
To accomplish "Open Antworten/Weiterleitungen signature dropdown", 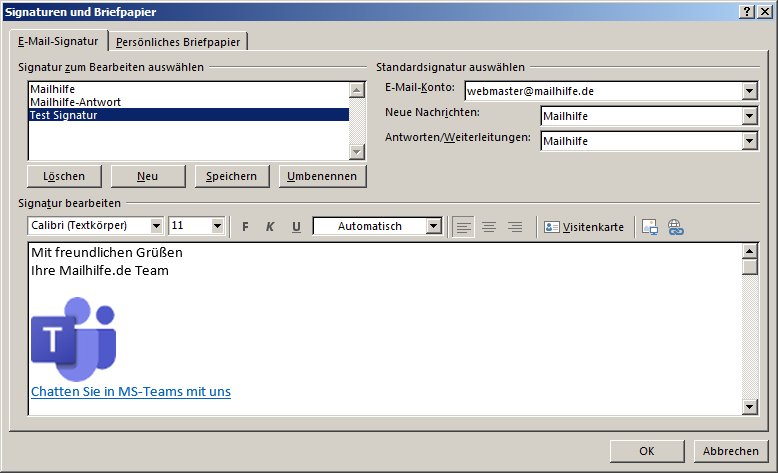I will (750, 141).
